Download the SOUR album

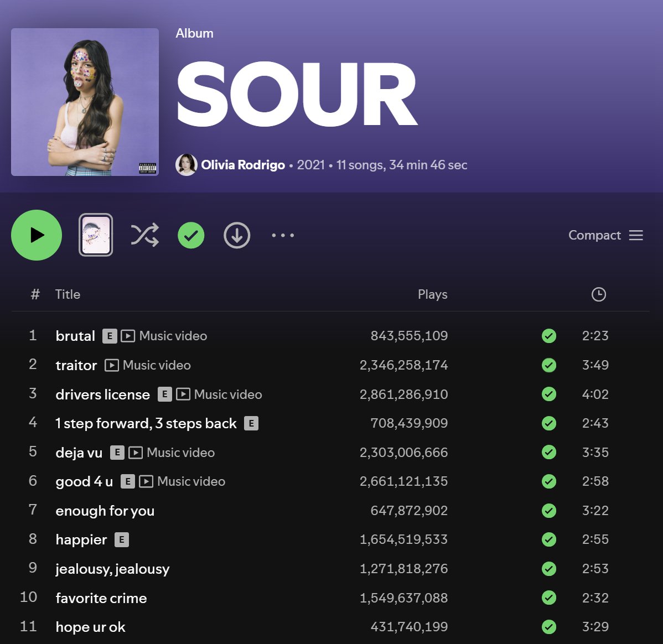[x=237, y=235]
